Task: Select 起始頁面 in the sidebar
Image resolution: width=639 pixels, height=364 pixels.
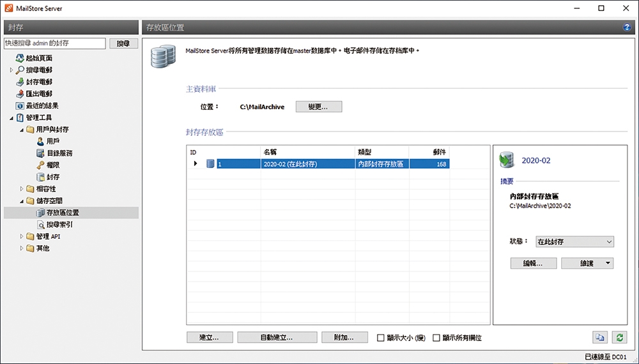Action: (39, 58)
